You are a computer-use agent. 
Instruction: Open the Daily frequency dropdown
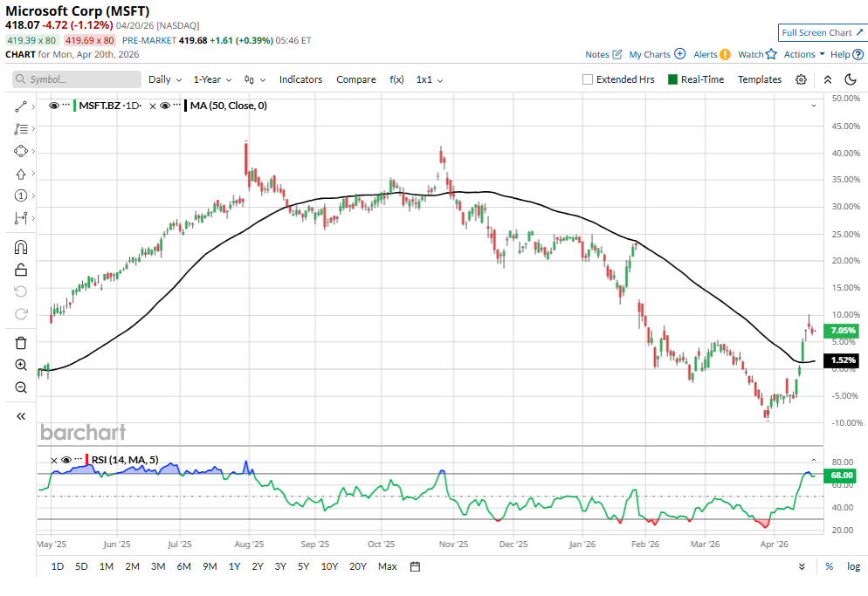coord(164,79)
